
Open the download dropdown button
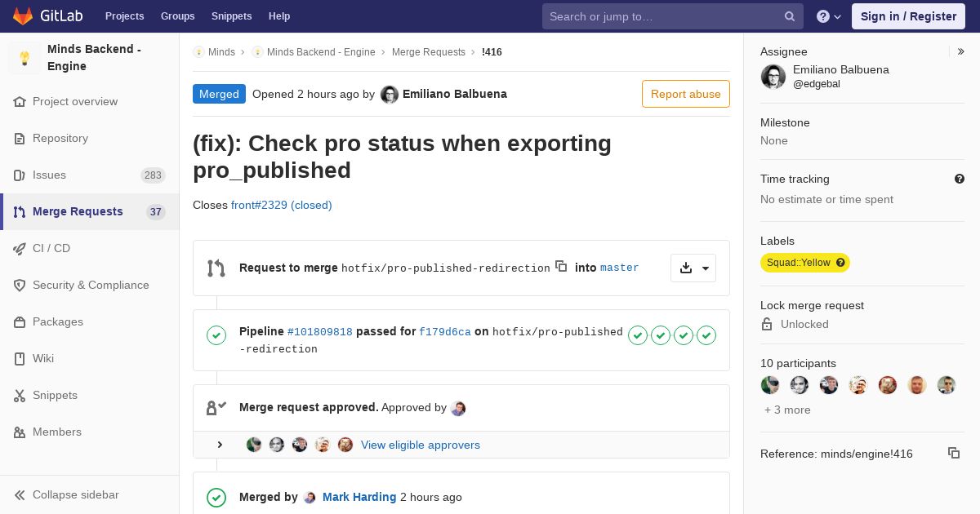point(693,268)
